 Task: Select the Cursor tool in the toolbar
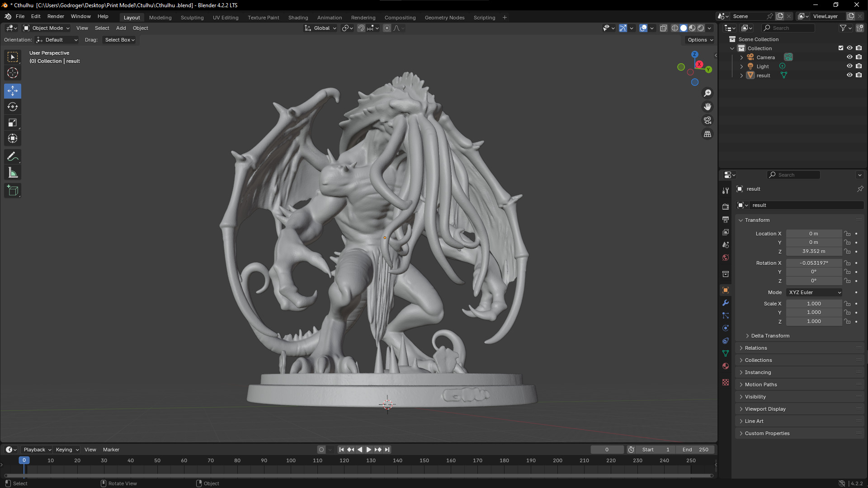pos(13,73)
